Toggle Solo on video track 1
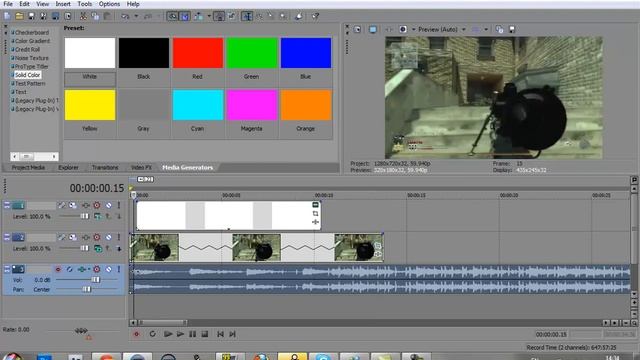The width and height of the screenshot is (640, 360). [x=119, y=205]
